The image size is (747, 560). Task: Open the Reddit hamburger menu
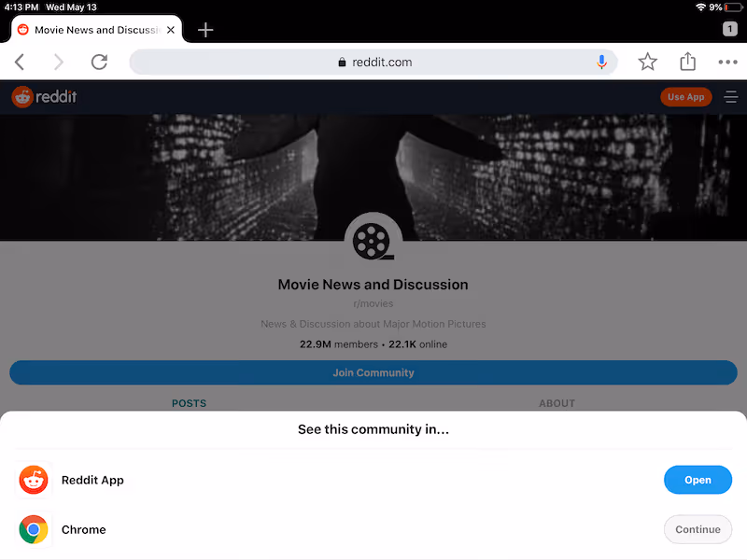731,96
